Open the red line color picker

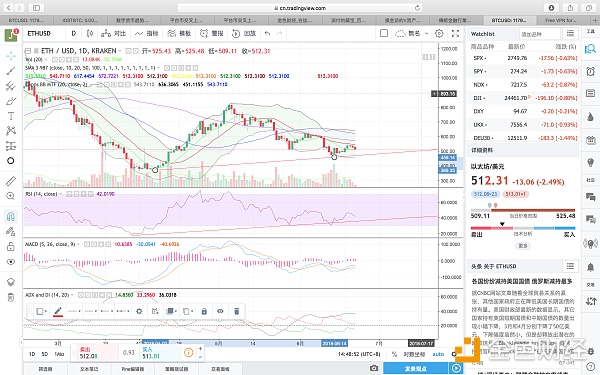click(x=58, y=311)
